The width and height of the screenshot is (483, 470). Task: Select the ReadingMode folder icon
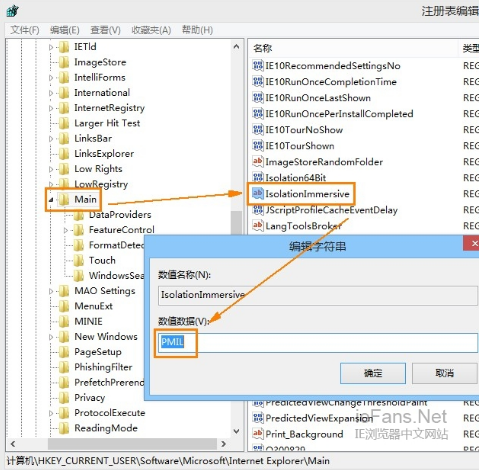64,428
